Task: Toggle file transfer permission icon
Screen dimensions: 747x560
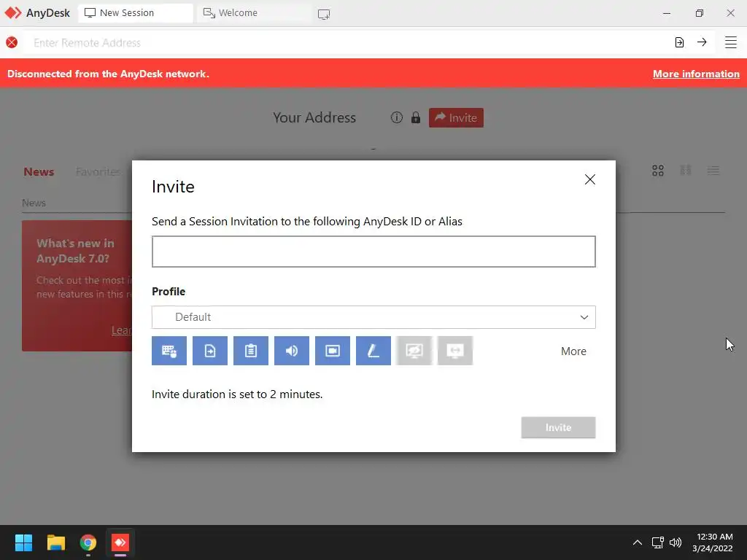Action: (210, 351)
